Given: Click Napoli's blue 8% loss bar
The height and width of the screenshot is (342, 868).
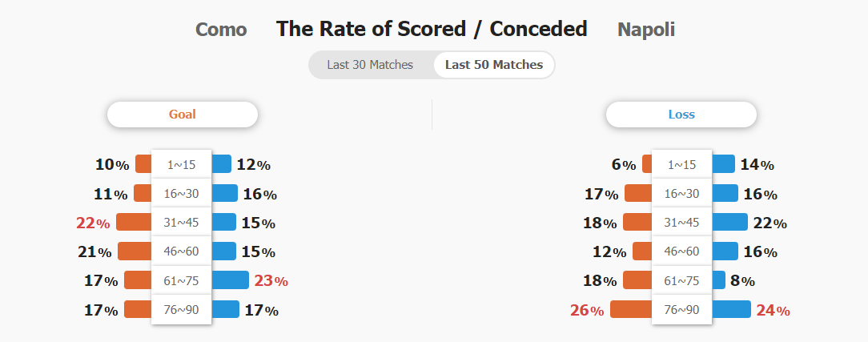Looking at the screenshot, I should pyautogui.click(x=718, y=280).
